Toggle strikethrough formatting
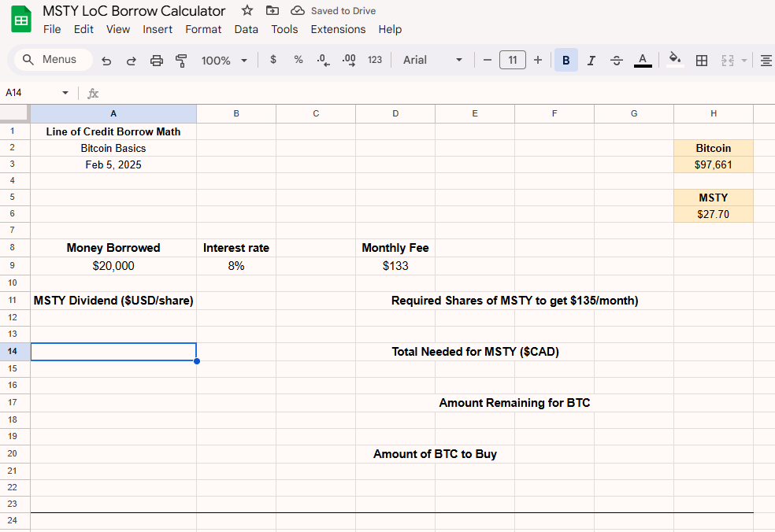 [617, 61]
